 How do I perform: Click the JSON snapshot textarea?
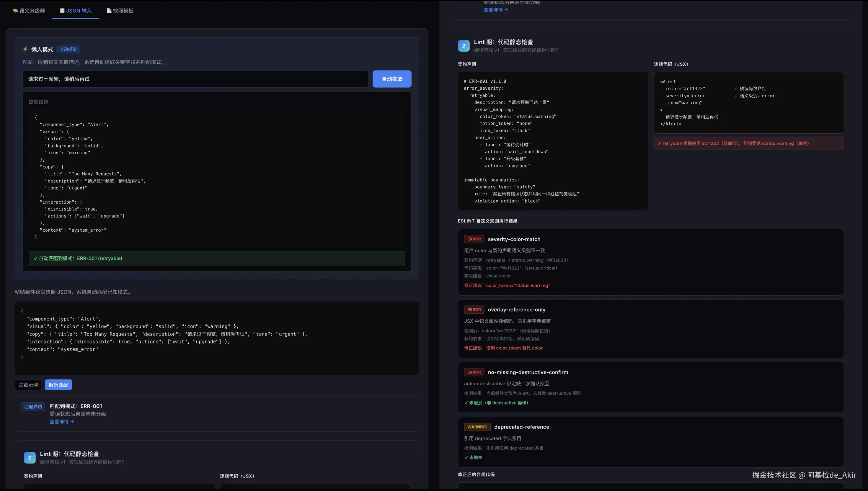tap(217, 338)
